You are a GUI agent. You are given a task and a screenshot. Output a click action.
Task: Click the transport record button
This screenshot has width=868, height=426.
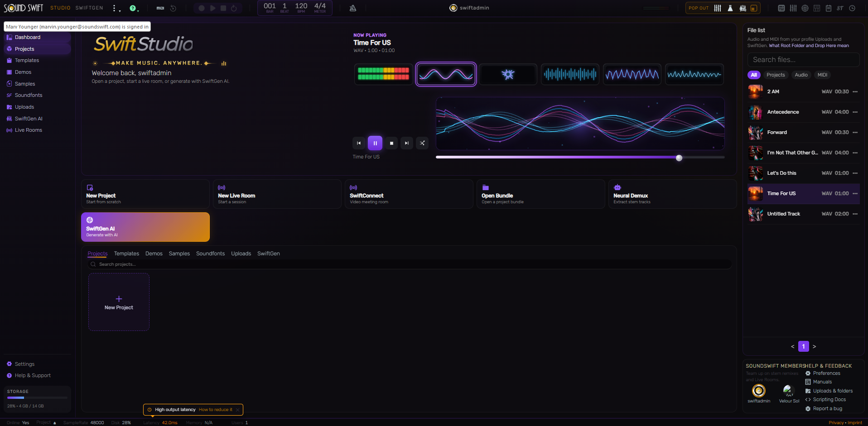pyautogui.click(x=202, y=8)
